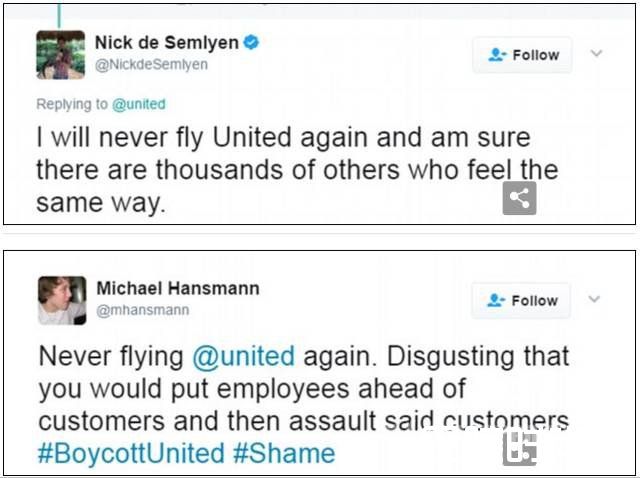Image resolution: width=640 pixels, height=478 pixels.
Task: Open the #BoycottUnited hashtag
Action: tap(130, 453)
